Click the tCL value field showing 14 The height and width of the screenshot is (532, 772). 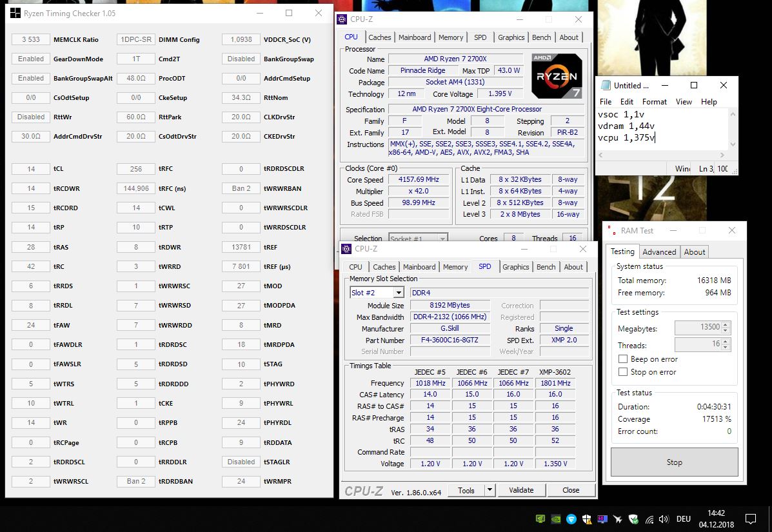click(x=30, y=169)
